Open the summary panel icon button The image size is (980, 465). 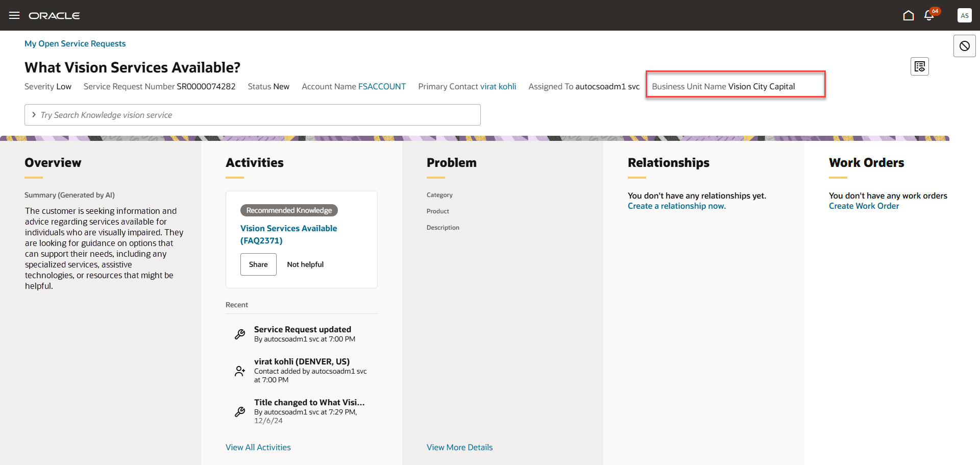pyautogui.click(x=920, y=66)
